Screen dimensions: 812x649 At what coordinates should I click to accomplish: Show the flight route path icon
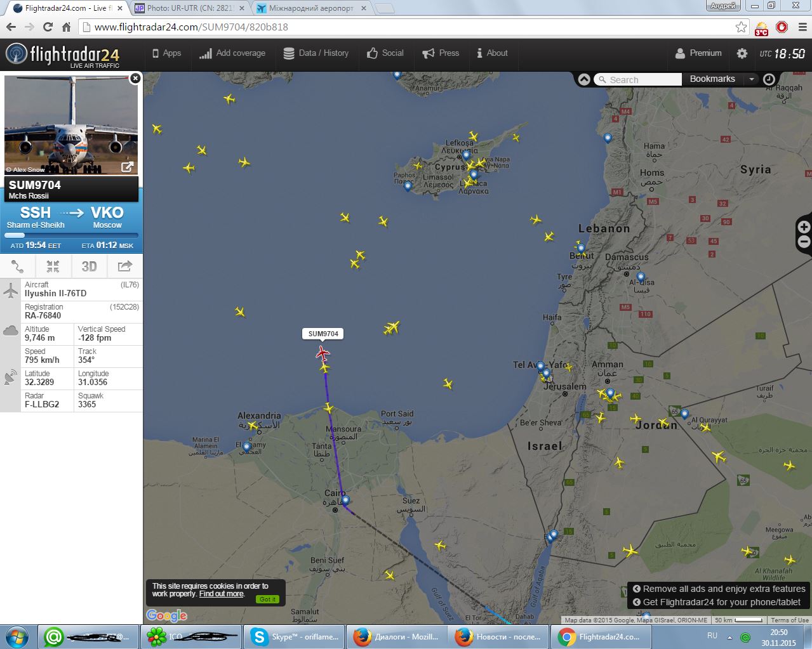tap(17, 266)
